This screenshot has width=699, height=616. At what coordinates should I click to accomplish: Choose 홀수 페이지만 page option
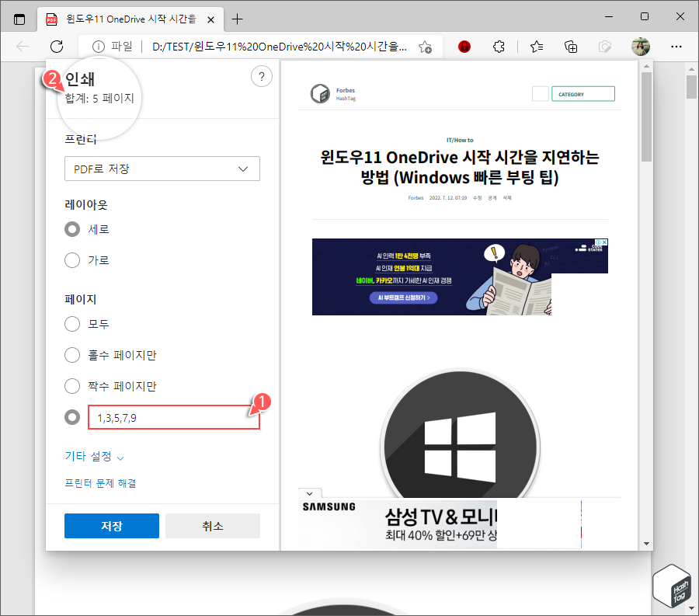[x=72, y=355]
